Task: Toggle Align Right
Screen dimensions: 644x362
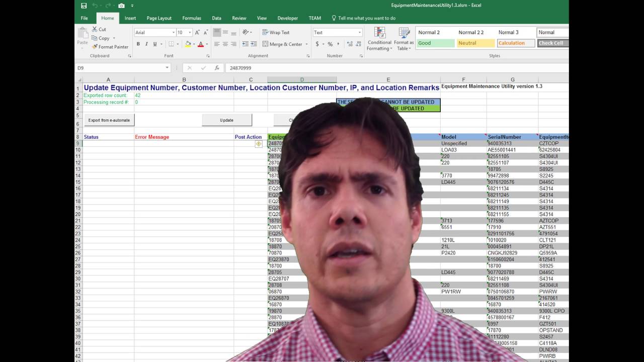Action: pos(234,44)
